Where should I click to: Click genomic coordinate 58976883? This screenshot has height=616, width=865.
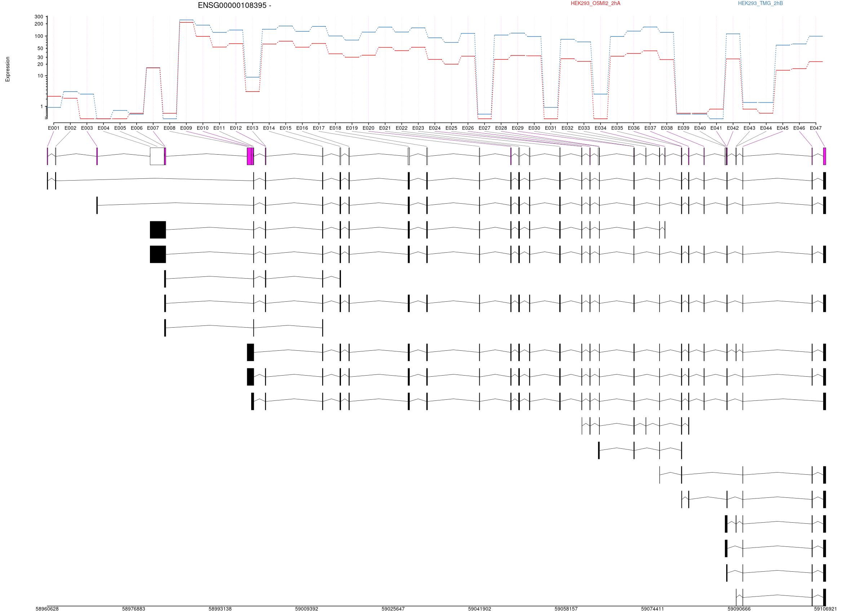[133, 609]
